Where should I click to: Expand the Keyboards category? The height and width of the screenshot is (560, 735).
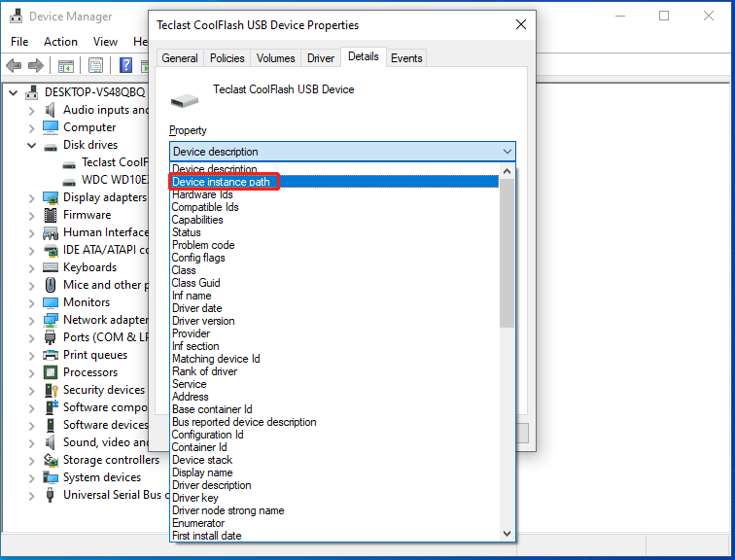(31, 268)
